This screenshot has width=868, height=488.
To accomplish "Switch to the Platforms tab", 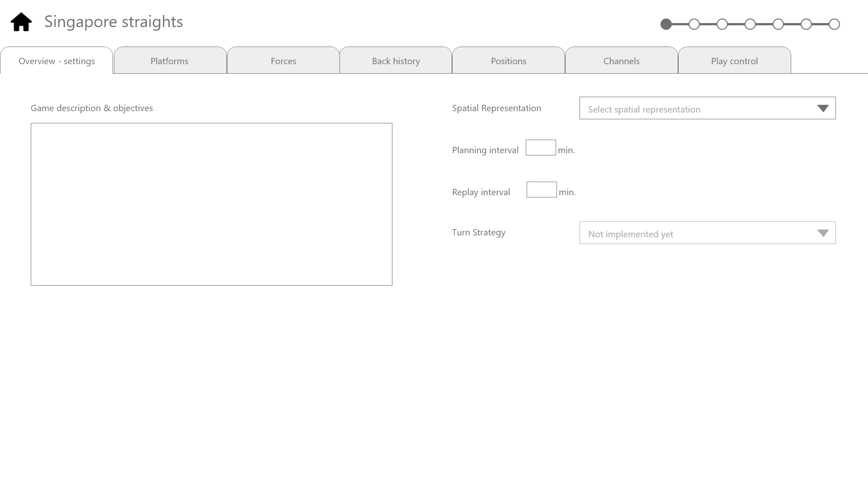I will [170, 60].
